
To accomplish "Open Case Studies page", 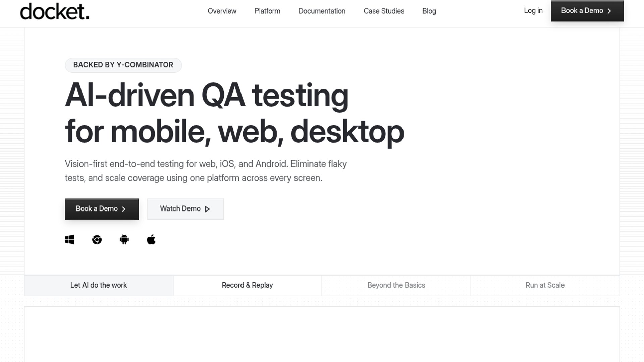I will [x=384, y=11].
